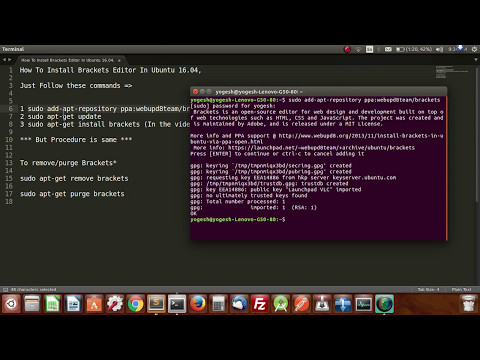Switch to Terminal via dock icon
The height and width of the screenshot is (360, 480).
pyautogui.click(x=177, y=304)
